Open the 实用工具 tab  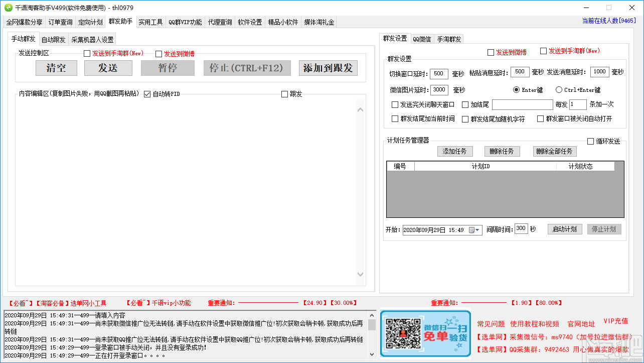point(151,22)
